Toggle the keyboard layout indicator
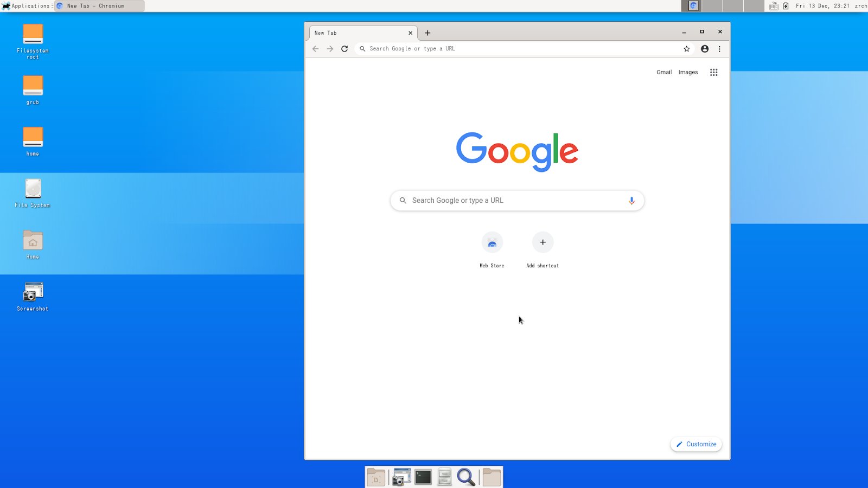Viewport: 868px width, 488px height. pyautogui.click(x=774, y=5)
